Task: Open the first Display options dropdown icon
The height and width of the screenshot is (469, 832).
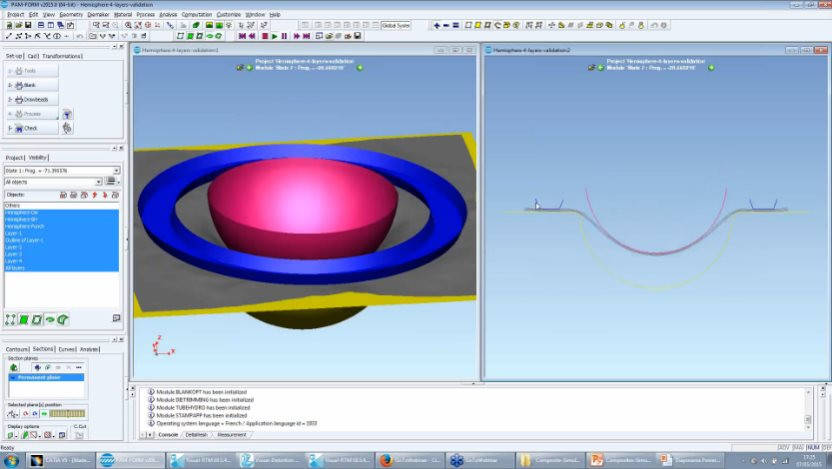Action: [x=11, y=435]
